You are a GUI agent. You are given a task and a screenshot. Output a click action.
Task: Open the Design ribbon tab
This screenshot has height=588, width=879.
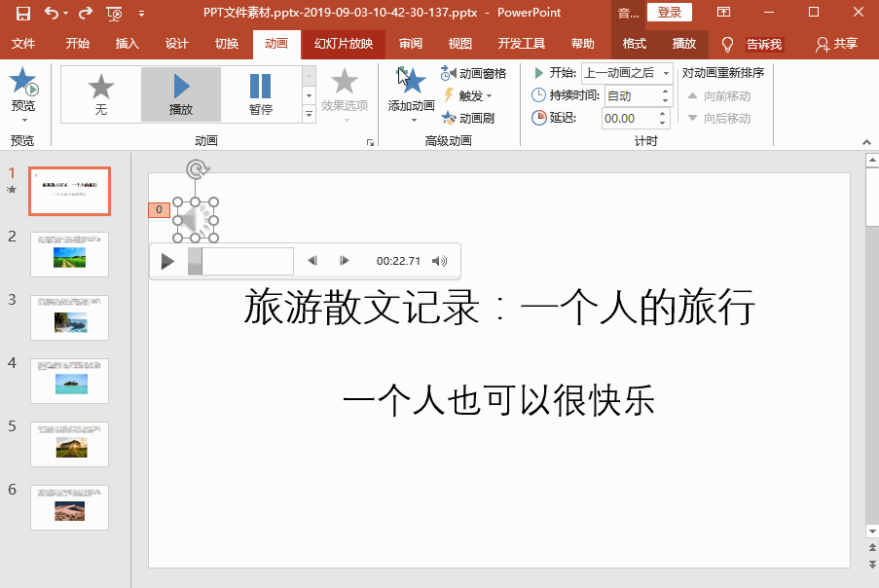point(176,44)
